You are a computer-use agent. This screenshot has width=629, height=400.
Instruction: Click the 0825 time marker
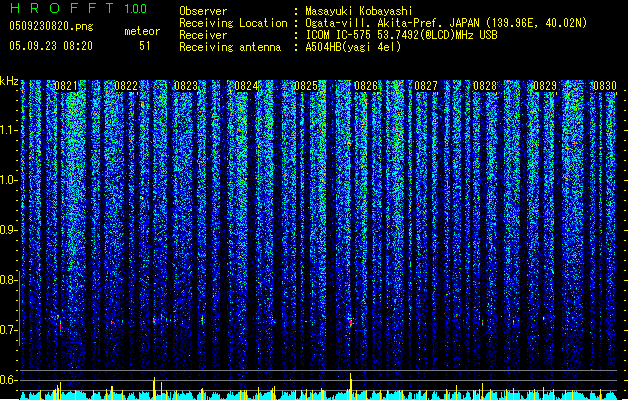tap(306, 86)
